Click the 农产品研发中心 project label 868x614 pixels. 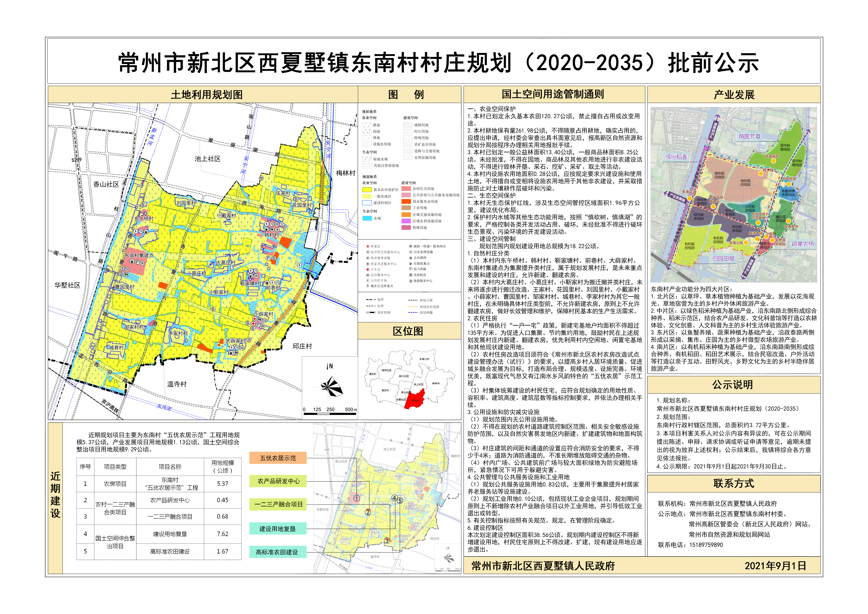tap(278, 481)
